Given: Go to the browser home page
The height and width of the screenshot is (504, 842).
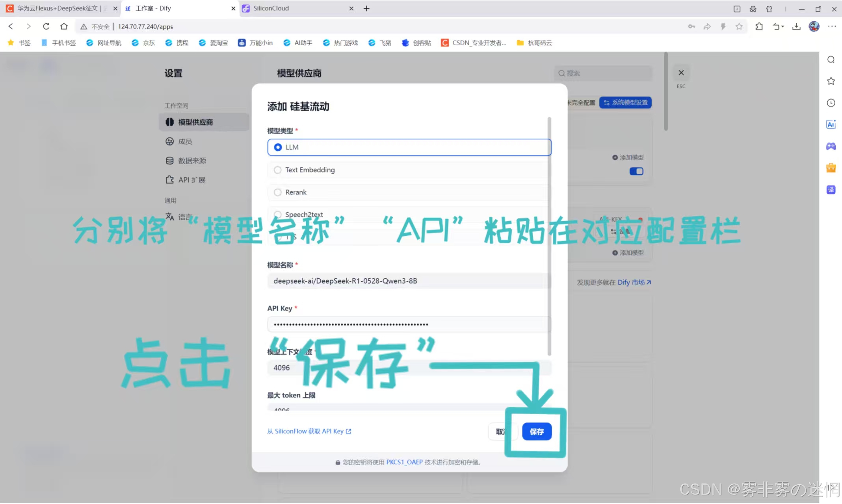Looking at the screenshot, I should click(x=64, y=26).
